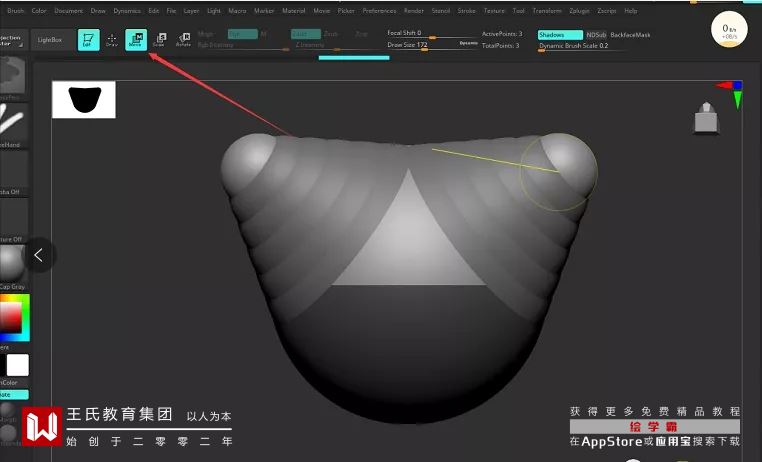Select the Move tool icon
Viewport: 762px width, 462px height.
tap(136, 40)
